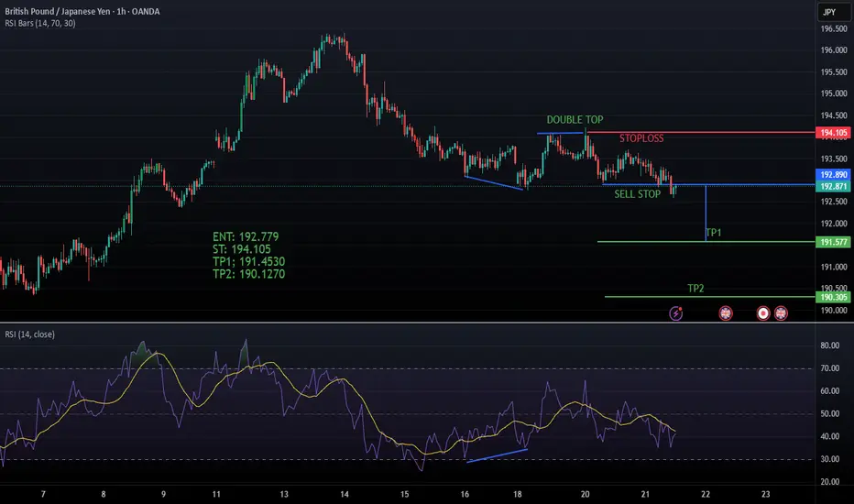Screen dimensions: 854x504
Task: Select the TP1 label beside the blue vertical line
Action: 714,233
